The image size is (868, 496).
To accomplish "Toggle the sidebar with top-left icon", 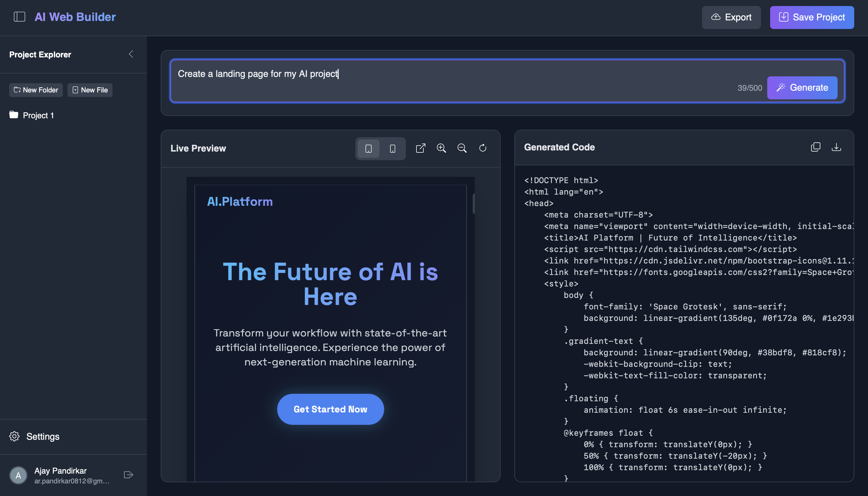I will point(20,17).
